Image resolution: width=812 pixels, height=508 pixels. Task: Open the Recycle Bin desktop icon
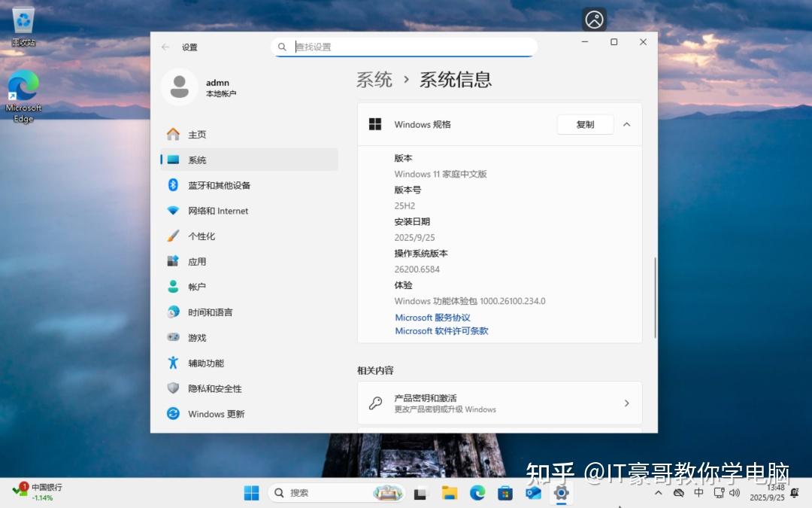[x=23, y=27]
